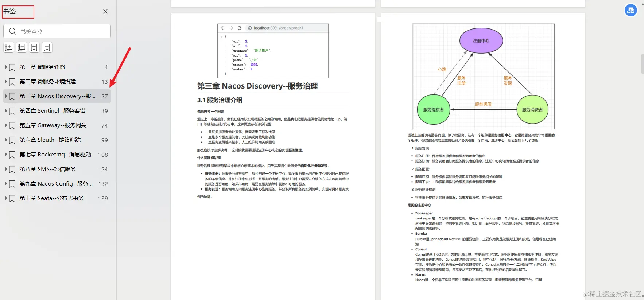
Task: Click the 服务消费者 node in the diagram
Action: pos(532,109)
